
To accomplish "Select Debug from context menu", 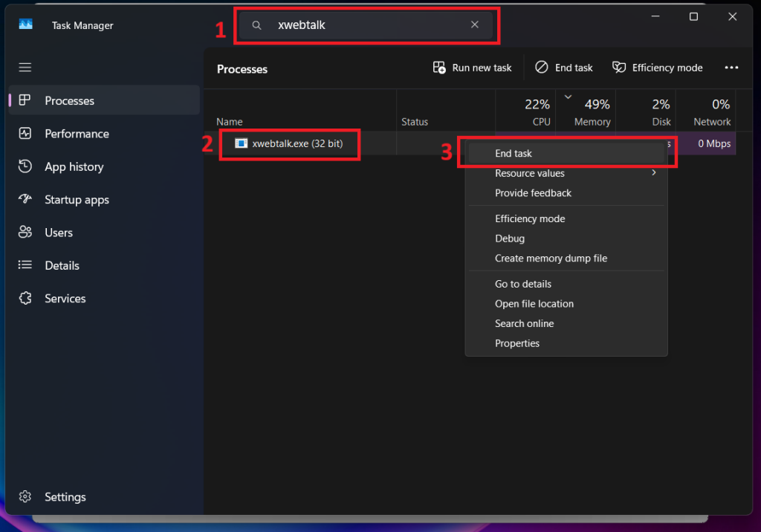I will (566, 239).
